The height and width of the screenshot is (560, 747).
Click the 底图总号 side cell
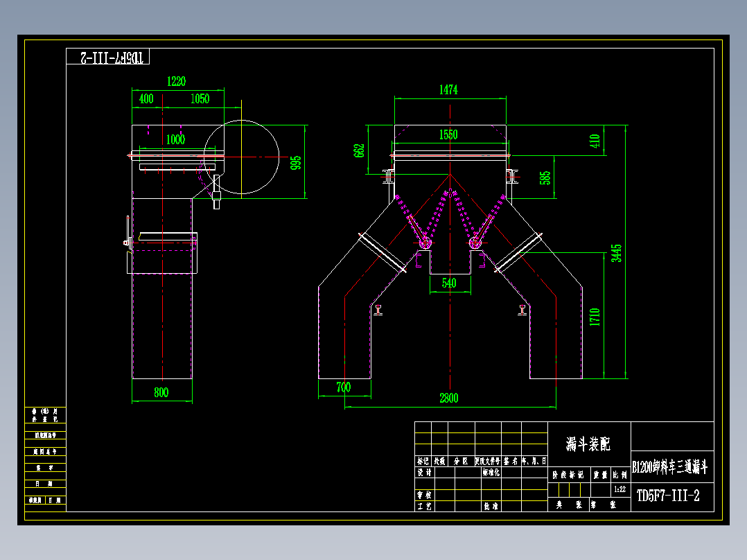pyautogui.click(x=45, y=451)
